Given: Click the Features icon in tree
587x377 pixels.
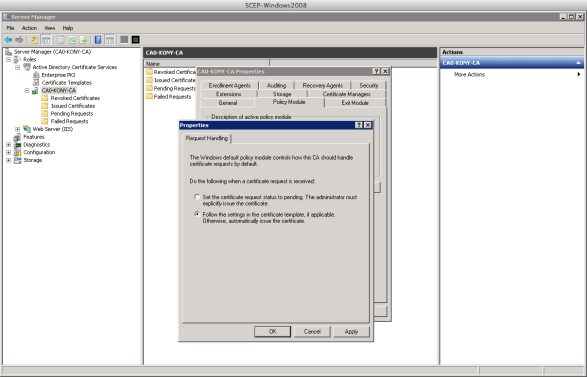Looking at the screenshot, I should pos(18,137).
